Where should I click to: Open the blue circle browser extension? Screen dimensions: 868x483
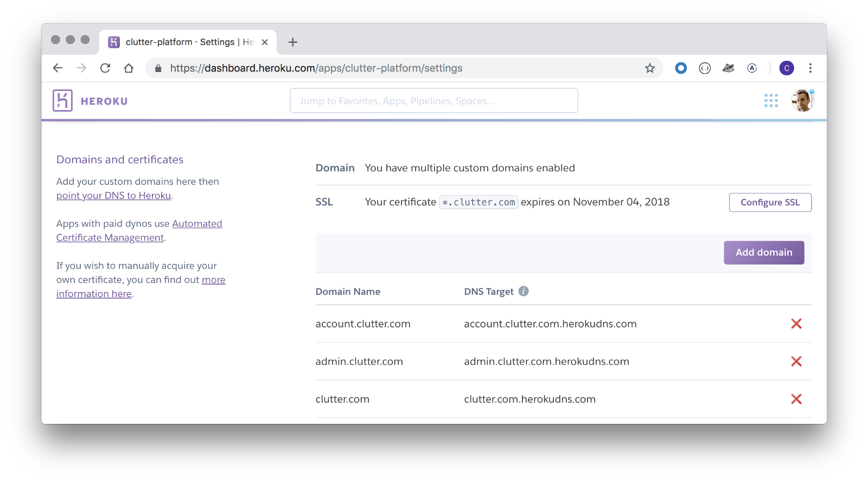pos(681,68)
